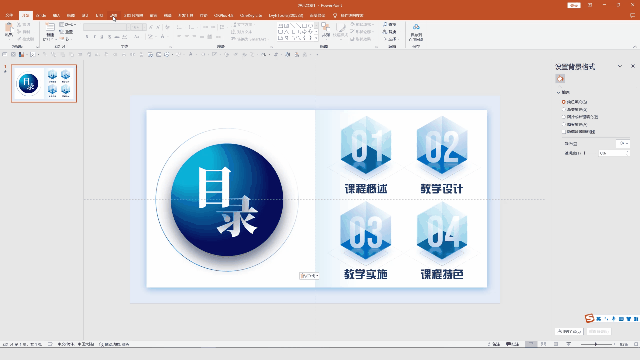Click the Tell Me search lightbulb box

pyautogui.click(x=348, y=16)
